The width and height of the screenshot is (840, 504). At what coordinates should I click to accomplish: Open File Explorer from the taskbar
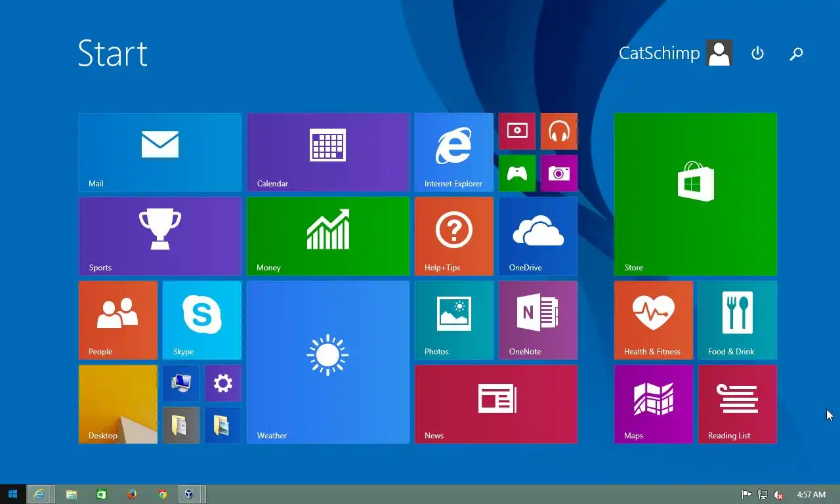pos(71,494)
